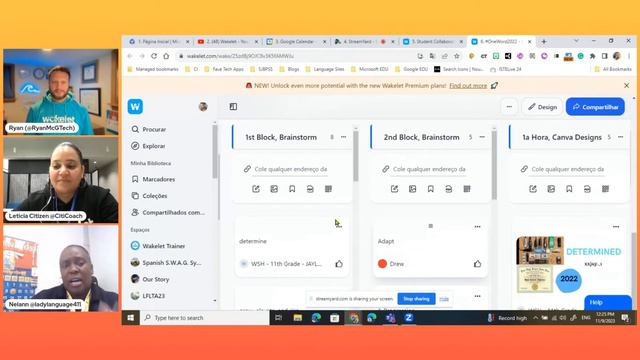Screen dimensions: 640x360
Task: Add text note icon in 1a Hora column
Action: pyautogui.click(x=533, y=189)
